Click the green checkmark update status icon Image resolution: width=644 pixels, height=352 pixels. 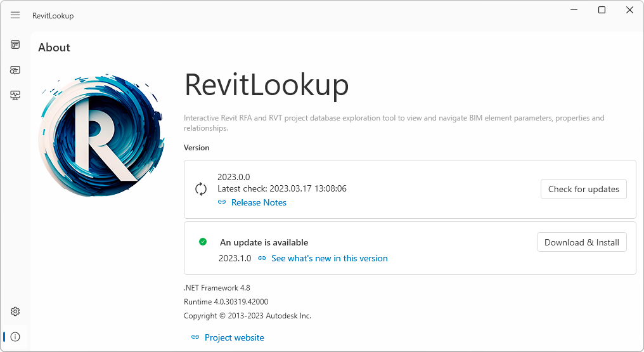(203, 242)
